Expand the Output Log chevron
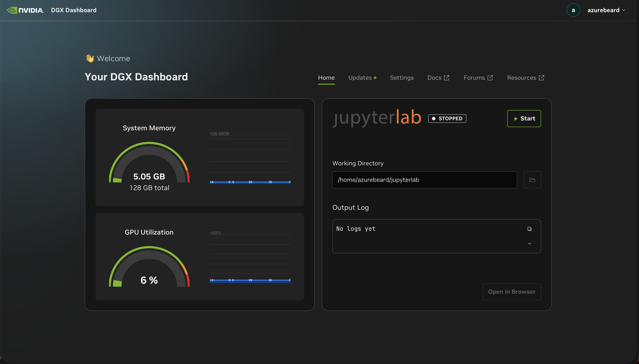 (530, 244)
